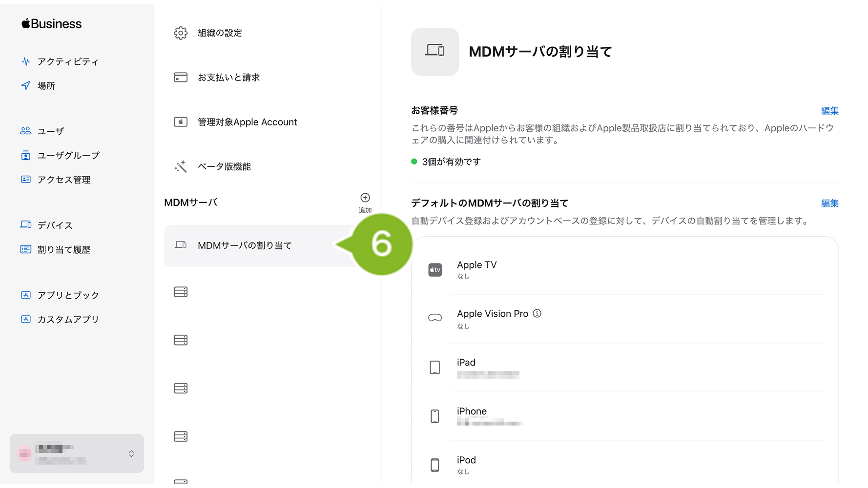Click the iPhone device icon
The height and width of the screenshot is (488, 868).
click(435, 416)
